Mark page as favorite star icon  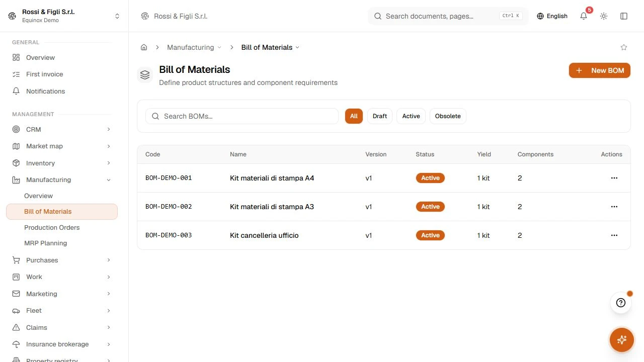coord(624,47)
